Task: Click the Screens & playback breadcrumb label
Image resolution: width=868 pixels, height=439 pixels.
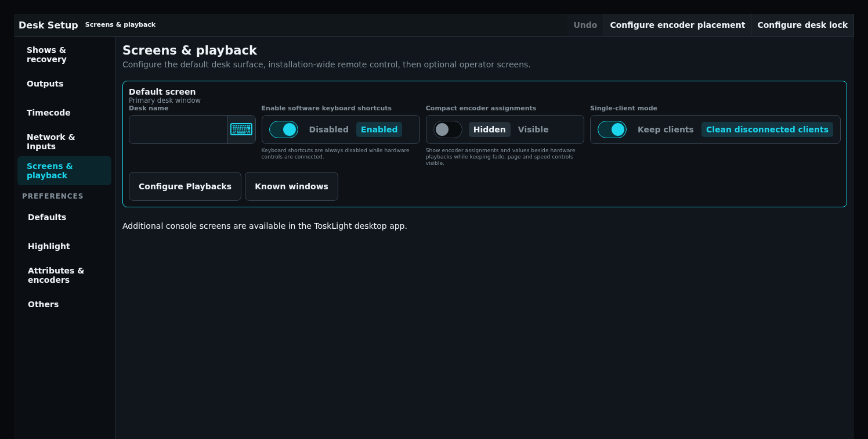Action: pos(120,24)
